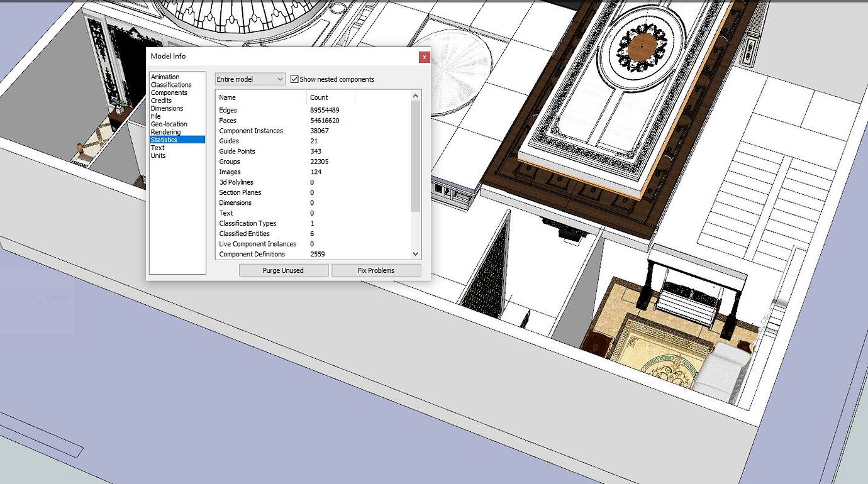Select File in the Model Info sidebar
This screenshot has width=868, height=484.
pyautogui.click(x=155, y=116)
